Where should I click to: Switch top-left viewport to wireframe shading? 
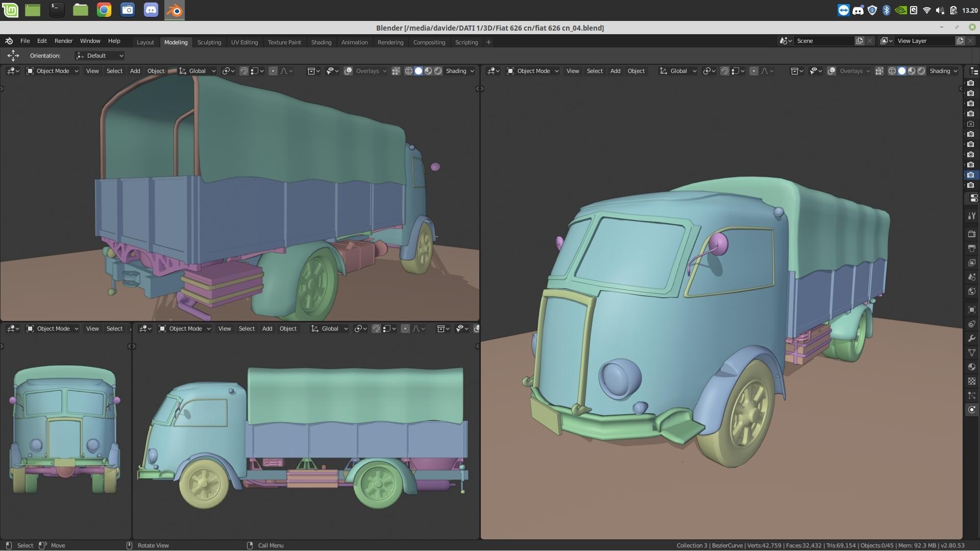coord(409,71)
